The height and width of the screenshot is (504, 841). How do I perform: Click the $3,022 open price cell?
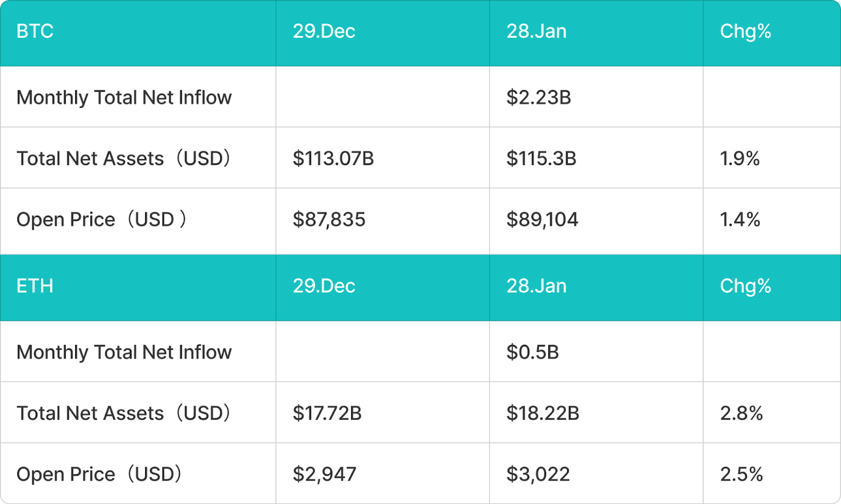pos(538,475)
